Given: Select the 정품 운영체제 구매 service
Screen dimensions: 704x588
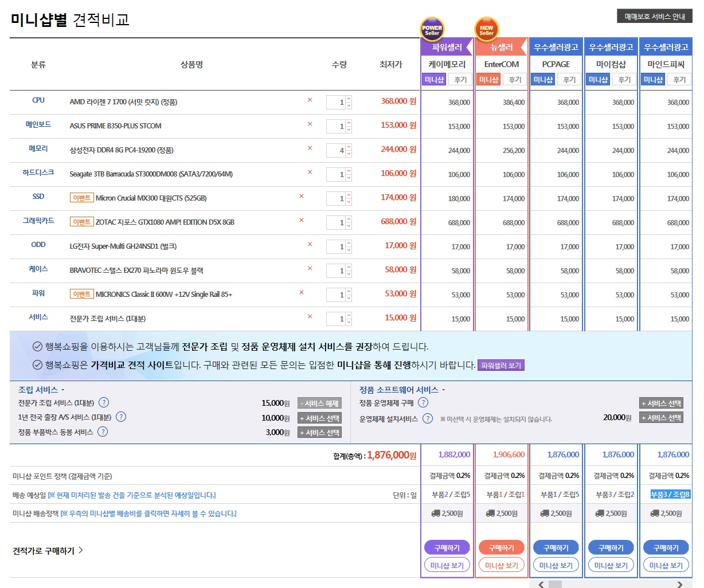Looking at the screenshot, I should 662,403.
